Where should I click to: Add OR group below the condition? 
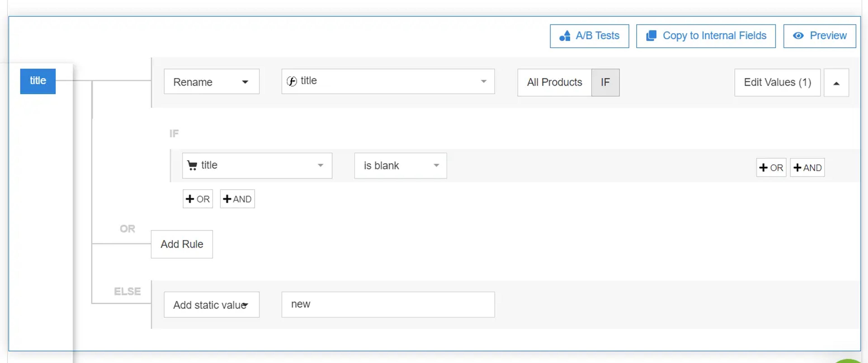pos(198,199)
